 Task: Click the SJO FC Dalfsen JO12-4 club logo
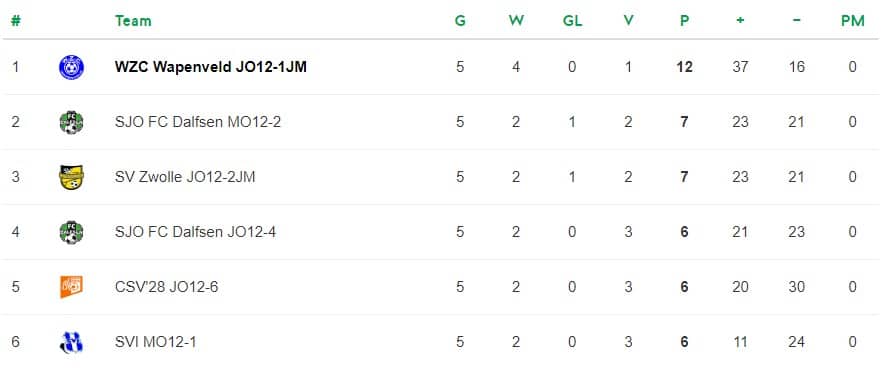[71, 232]
